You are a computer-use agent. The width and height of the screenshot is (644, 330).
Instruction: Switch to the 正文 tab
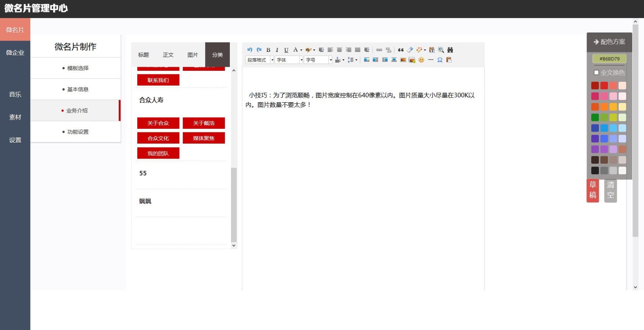click(x=168, y=55)
